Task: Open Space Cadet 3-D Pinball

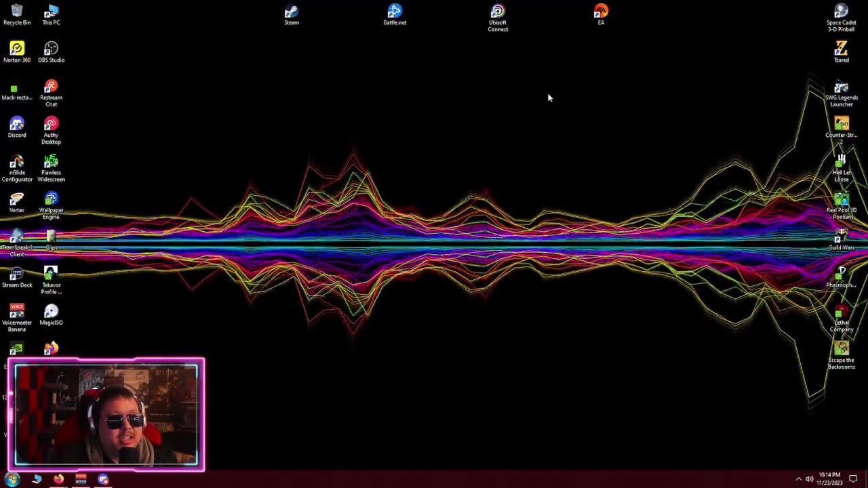Action: pos(841,18)
